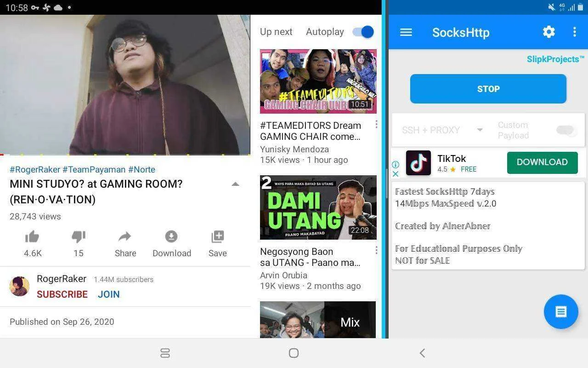Image resolution: width=588 pixels, height=368 pixels.
Task: Open the #TeamPayaman hashtag link
Action: pos(94,169)
